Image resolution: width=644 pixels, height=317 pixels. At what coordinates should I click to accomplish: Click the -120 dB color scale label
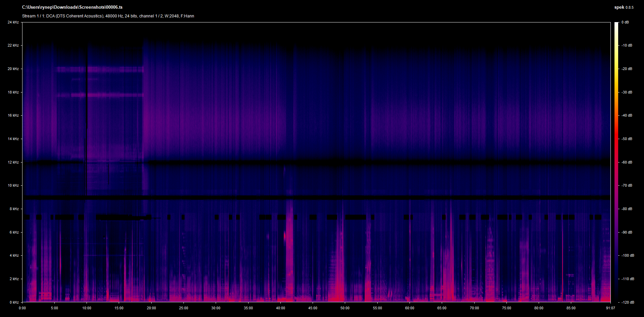[628, 302]
